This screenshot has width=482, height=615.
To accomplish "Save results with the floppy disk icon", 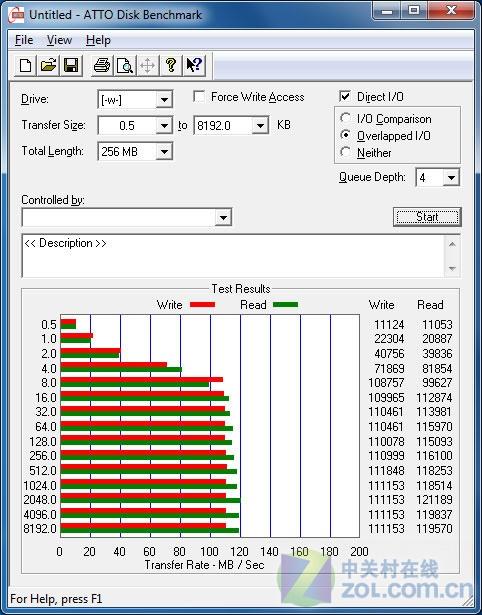I will click(x=71, y=65).
